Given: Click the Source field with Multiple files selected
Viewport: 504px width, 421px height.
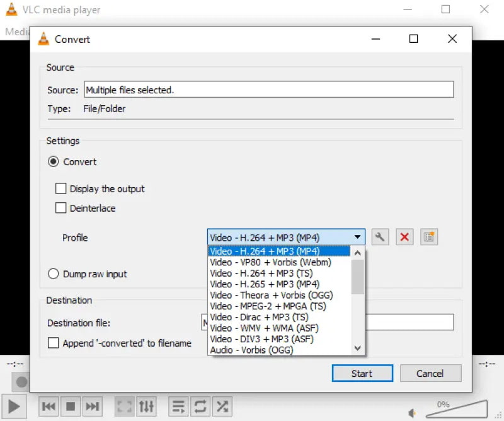Looking at the screenshot, I should tap(269, 89).
